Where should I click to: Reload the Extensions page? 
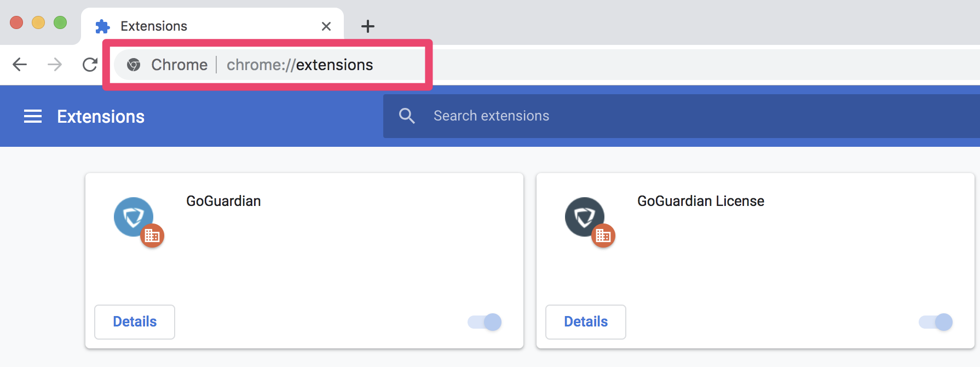(90, 65)
